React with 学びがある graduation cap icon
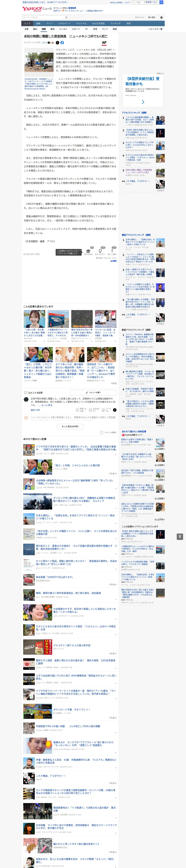186x868 pixels. point(89,251)
